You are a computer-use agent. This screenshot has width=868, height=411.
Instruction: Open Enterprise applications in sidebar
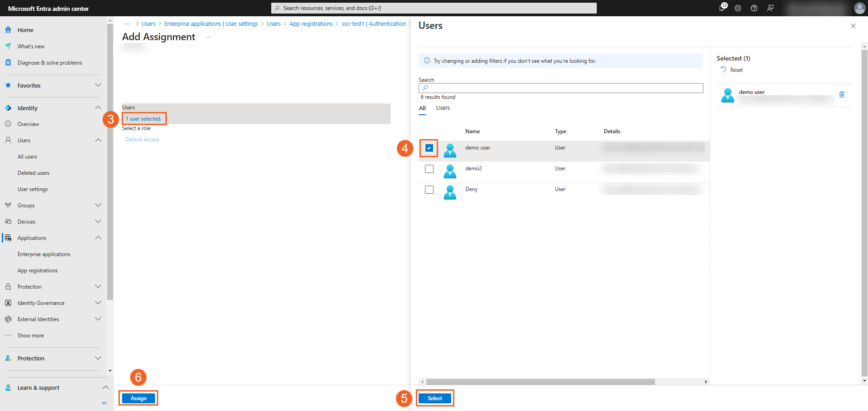pos(44,254)
